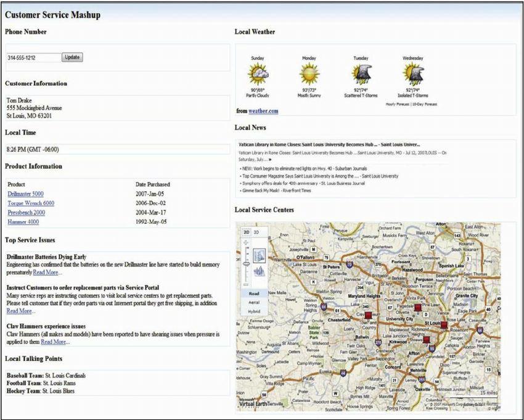Screen dimensions: 524x420
Task: Click the Update button
Action: [x=72, y=57]
